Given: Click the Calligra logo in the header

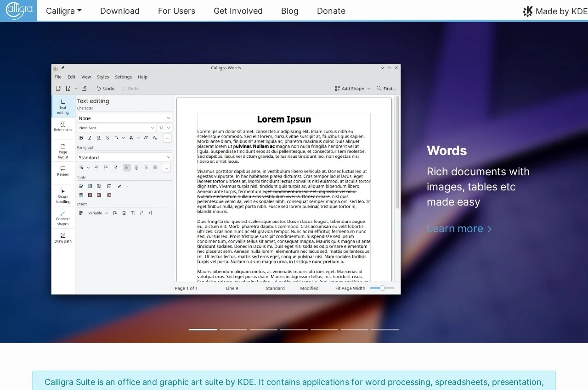Looking at the screenshot, I should click(x=18, y=11).
